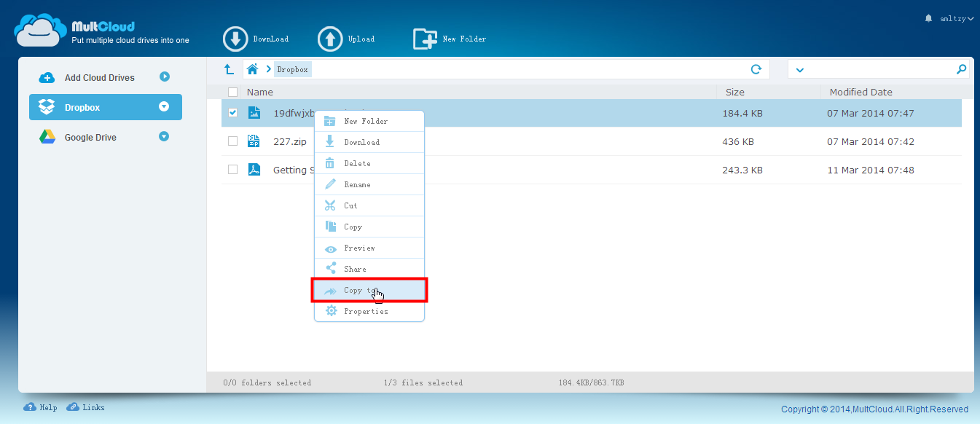Click the Help link text

coord(48,407)
